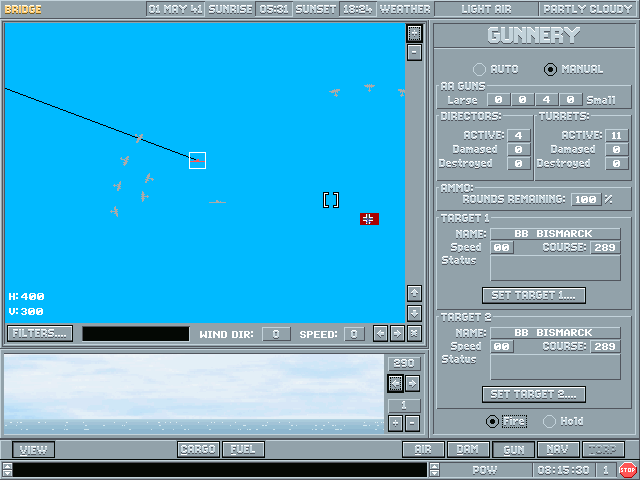Click SET TARGET 1 button
Screen dimensions: 640x480
(x=534, y=295)
